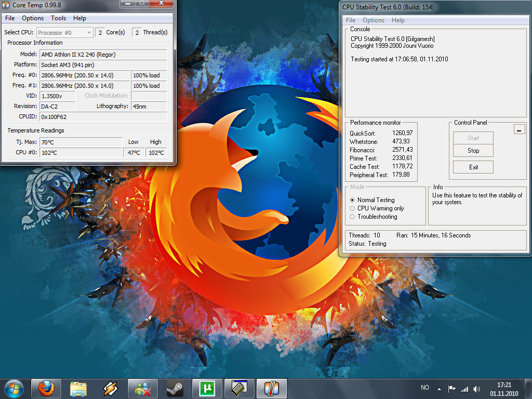Screen dimensions: 532x399
Task: Open uTorrent taskbar icon
Action: 207,389
